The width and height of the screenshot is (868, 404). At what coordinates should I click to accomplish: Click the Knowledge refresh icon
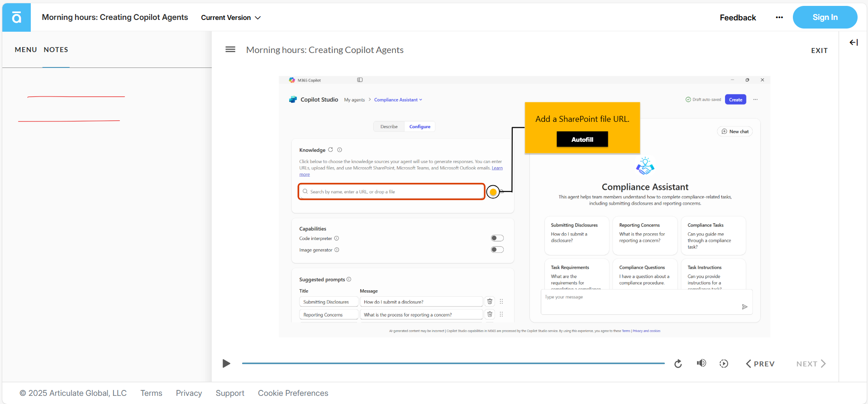click(330, 150)
